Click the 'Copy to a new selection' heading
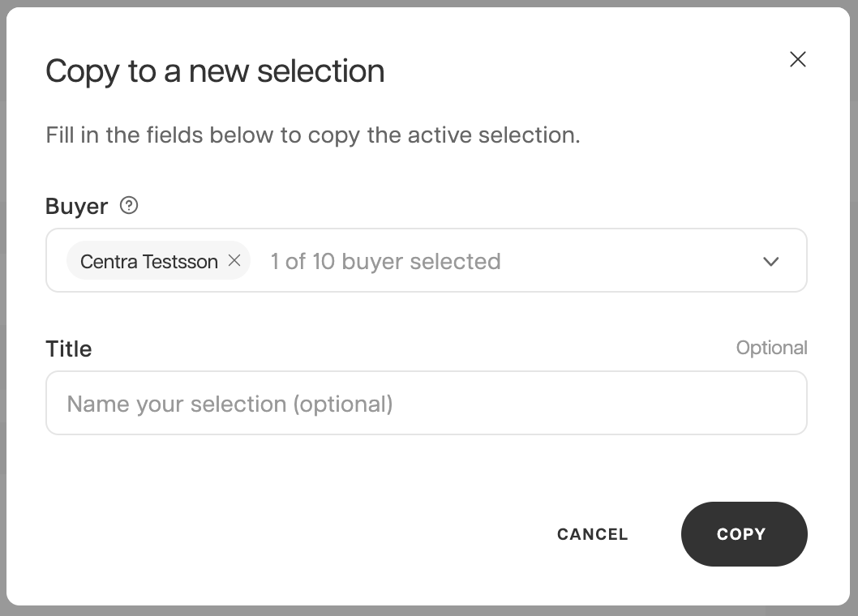The image size is (858, 616). [x=215, y=71]
